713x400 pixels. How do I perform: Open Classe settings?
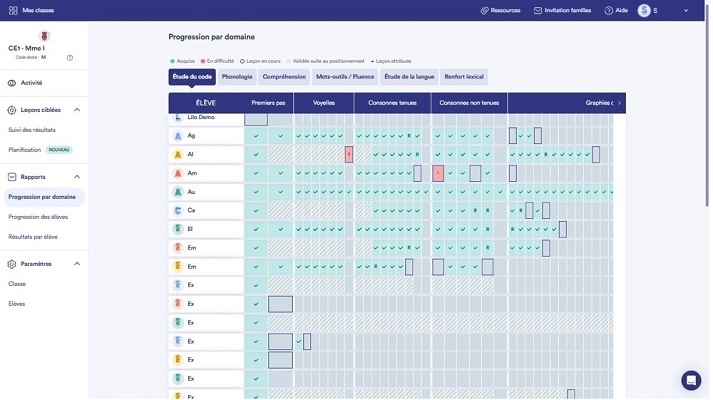pyautogui.click(x=17, y=284)
